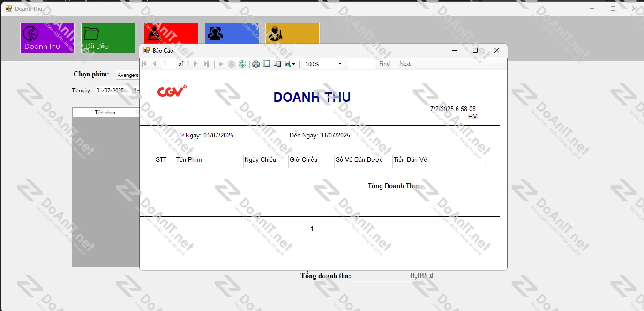Click Next to find the following match

coord(404,64)
